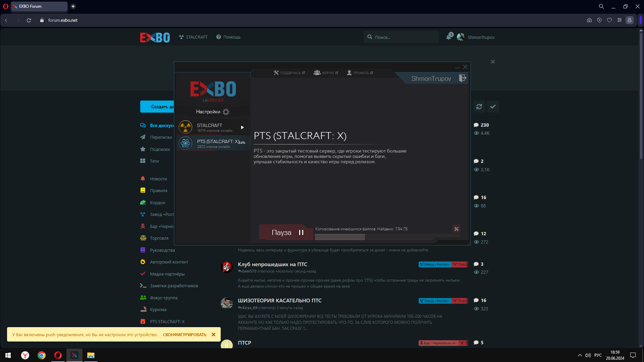Screen dimensions: 644x362
Task: Click avatar of Клуб непрошедших thread
Action: click(x=227, y=267)
